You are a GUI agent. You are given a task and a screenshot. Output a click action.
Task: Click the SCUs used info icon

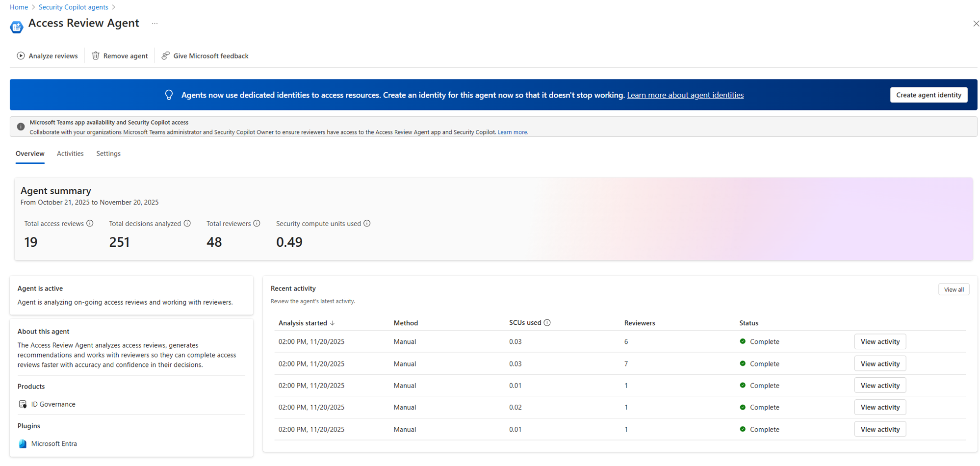tap(548, 322)
